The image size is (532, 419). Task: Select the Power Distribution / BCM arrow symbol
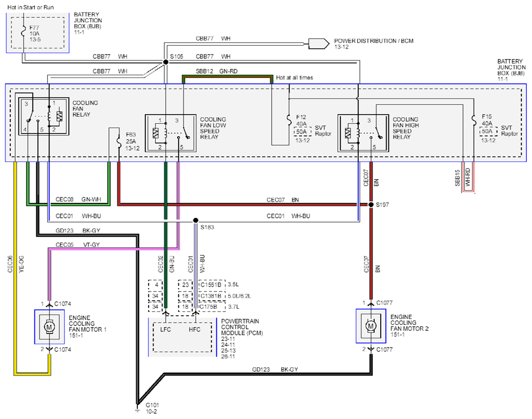pyautogui.click(x=319, y=44)
